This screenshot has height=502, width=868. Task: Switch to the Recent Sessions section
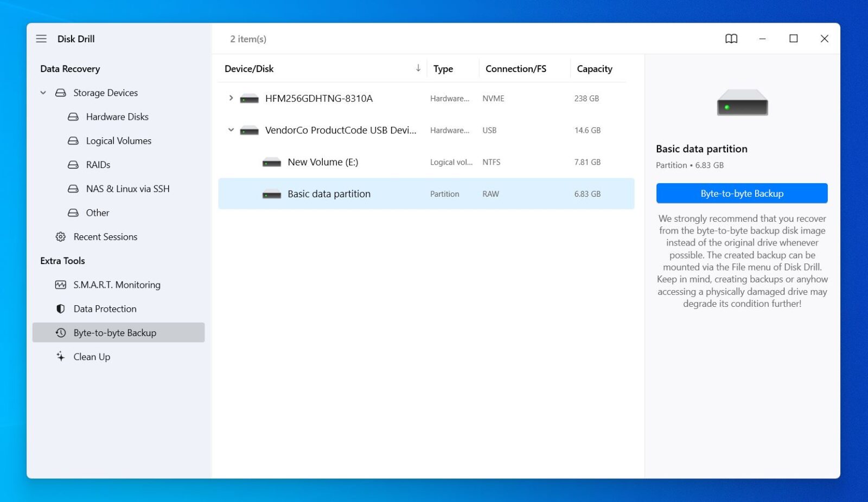[105, 236]
